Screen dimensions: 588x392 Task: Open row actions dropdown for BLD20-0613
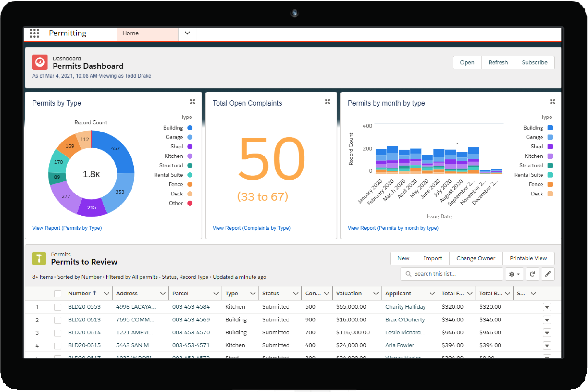[547, 320]
